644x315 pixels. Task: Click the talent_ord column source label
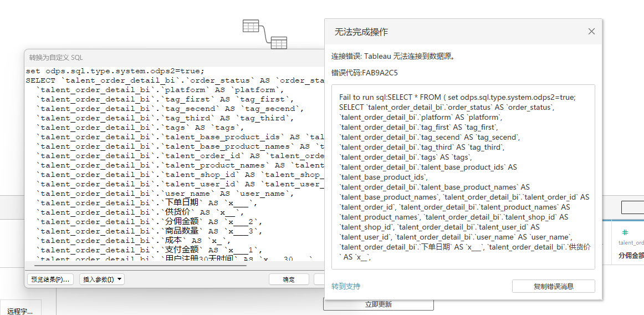click(x=631, y=242)
